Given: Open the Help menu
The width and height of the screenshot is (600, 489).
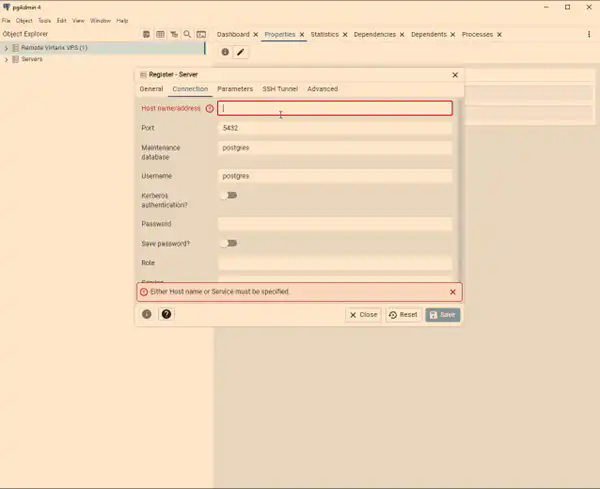Looking at the screenshot, I should pos(122,21).
